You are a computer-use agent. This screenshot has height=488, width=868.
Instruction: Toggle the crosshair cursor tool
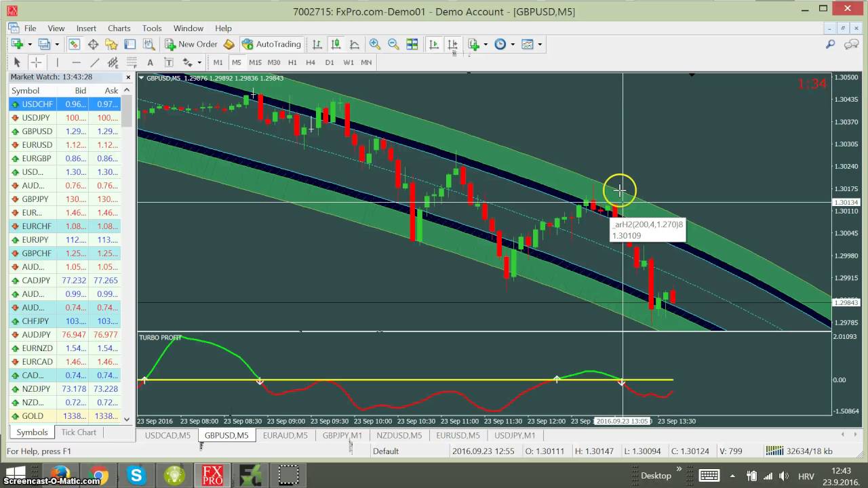point(36,62)
